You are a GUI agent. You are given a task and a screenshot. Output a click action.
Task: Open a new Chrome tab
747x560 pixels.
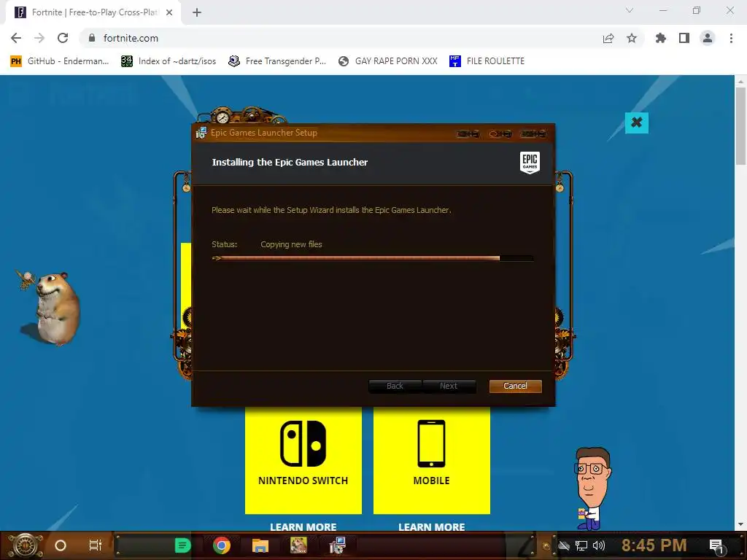coord(197,12)
